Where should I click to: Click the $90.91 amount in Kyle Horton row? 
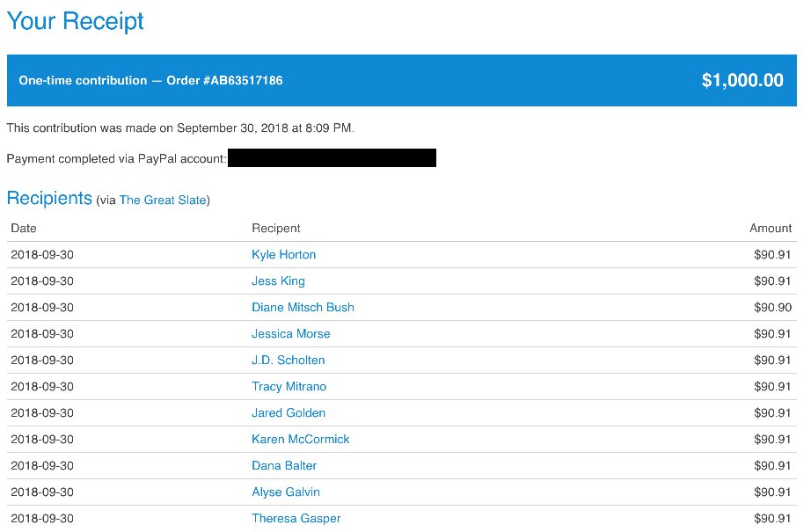pyautogui.click(x=772, y=254)
